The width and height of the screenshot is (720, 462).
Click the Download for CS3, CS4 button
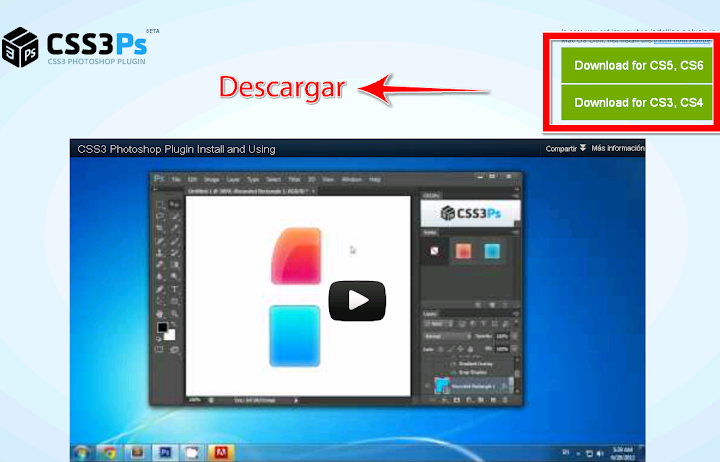636,102
